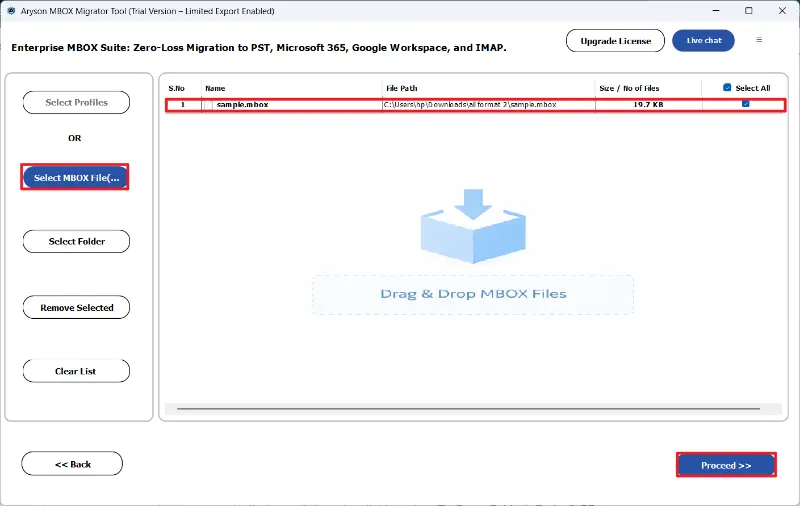Click the 19.7 KB size cell
Image resolution: width=800 pixels, height=506 pixels.
click(648, 105)
